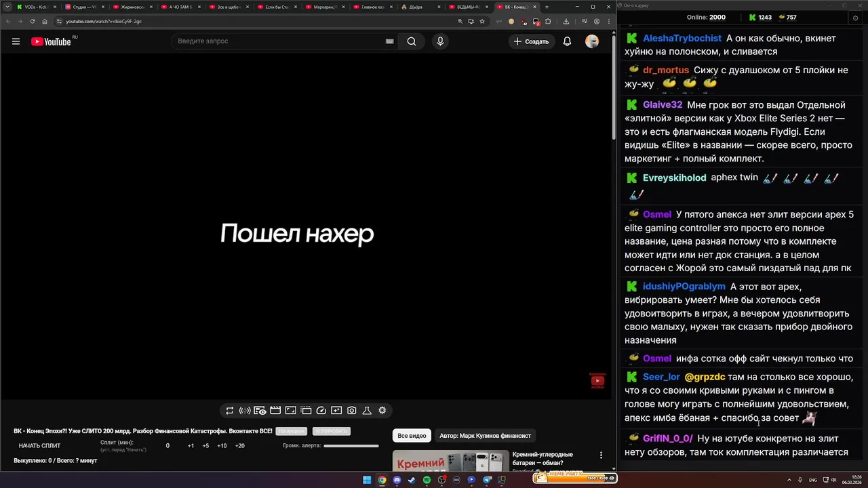Click username Evreyskiholod in chat

pos(675,178)
